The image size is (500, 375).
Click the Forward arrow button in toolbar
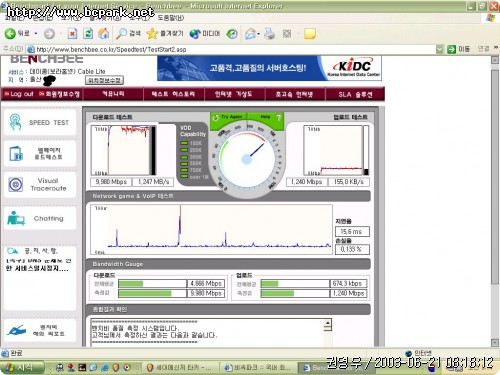pyautogui.click(x=49, y=34)
